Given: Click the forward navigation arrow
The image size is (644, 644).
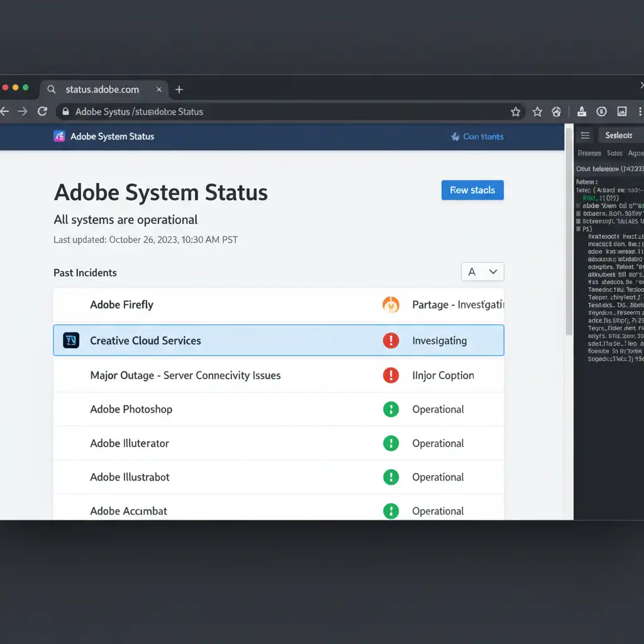Looking at the screenshot, I should [x=23, y=111].
